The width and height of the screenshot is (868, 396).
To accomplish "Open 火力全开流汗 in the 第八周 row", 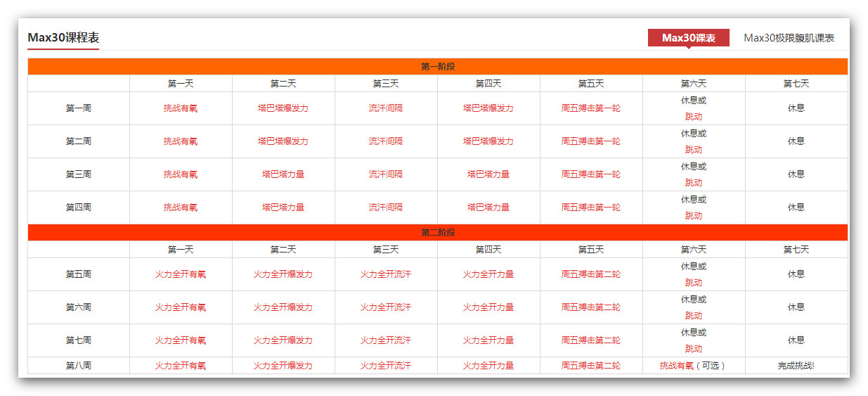I will click(x=386, y=366).
